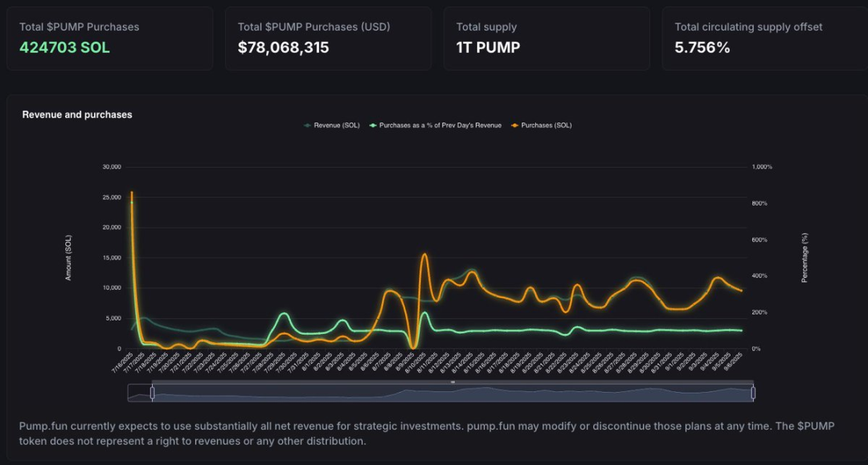Click the Total circulating supply offset card
This screenshot has width=868, height=465.
(764, 39)
